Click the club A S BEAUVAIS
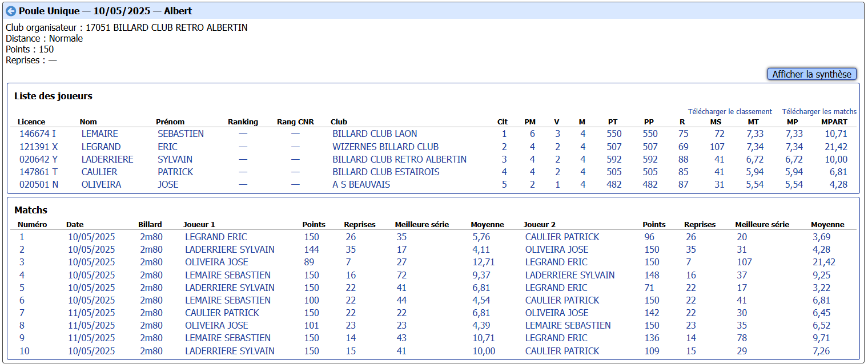The height and width of the screenshot is (364, 868). [361, 184]
